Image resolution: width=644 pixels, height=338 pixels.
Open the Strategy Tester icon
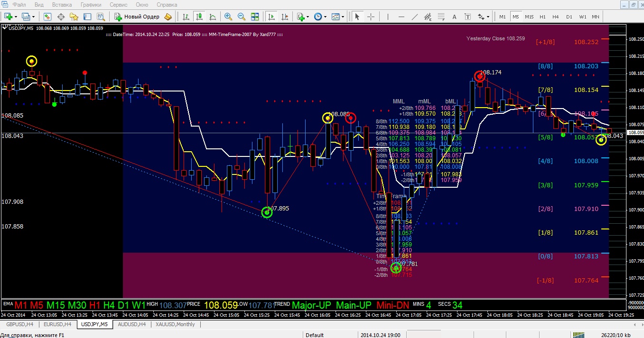tap(101, 17)
